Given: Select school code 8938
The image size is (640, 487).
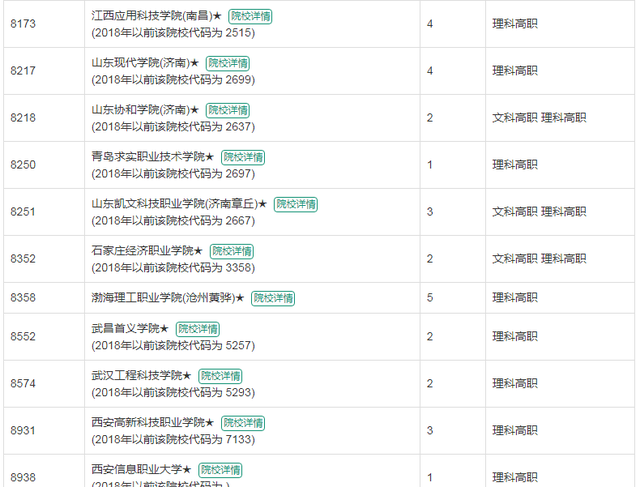Looking at the screenshot, I should pos(23,477).
